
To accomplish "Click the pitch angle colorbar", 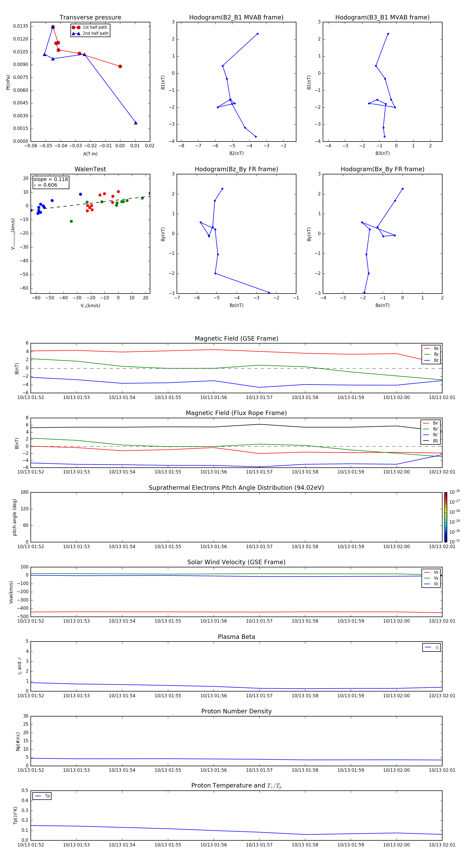I will (446, 517).
